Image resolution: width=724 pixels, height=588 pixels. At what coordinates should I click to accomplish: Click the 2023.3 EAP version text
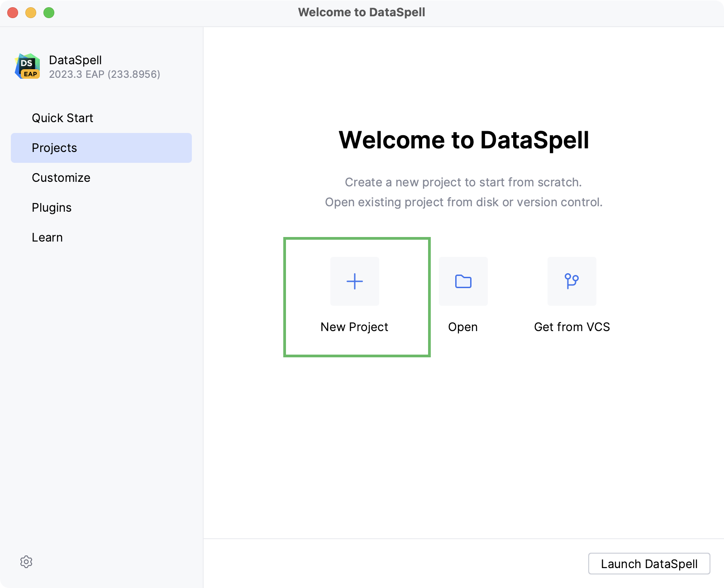(x=105, y=74)
